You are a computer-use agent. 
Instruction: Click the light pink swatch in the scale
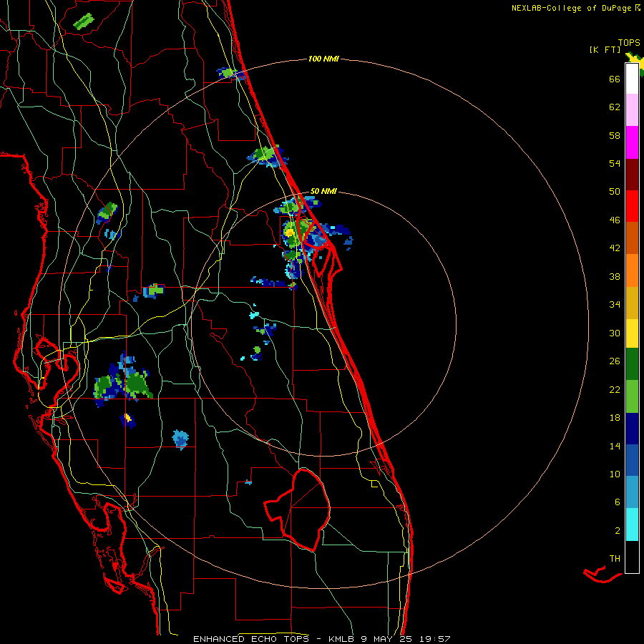[x=632, y=109]
